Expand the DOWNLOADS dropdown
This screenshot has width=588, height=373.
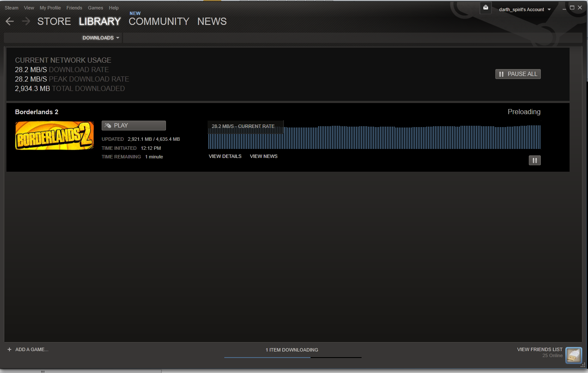[101, 38]
